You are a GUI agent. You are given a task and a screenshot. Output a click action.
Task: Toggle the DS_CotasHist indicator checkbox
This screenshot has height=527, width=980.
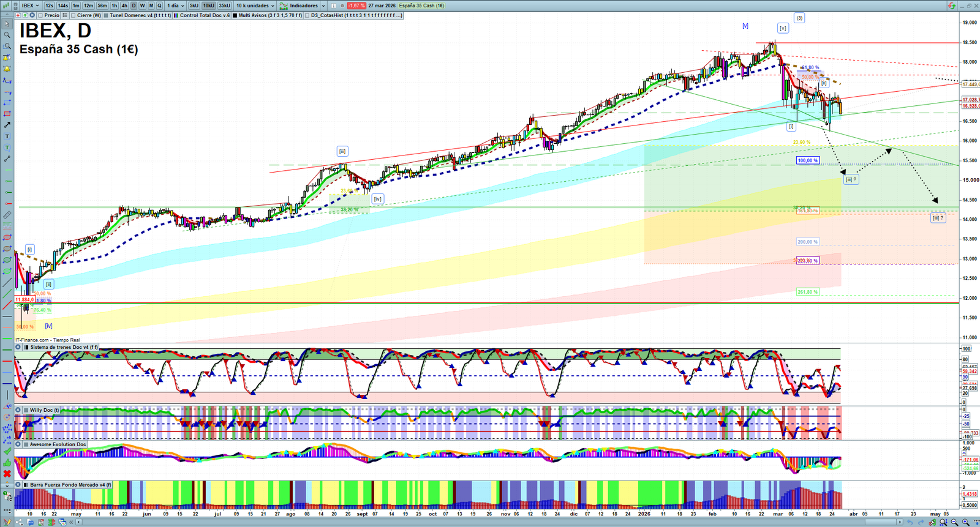tap(307, 15)
